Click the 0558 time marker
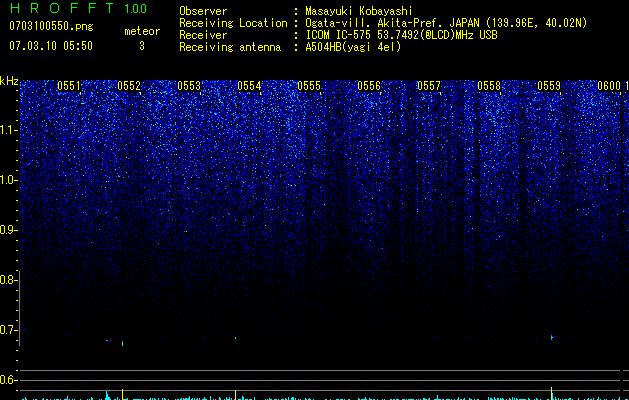Image resolution: width=629 pixels, height=400 pixels. 489,86
